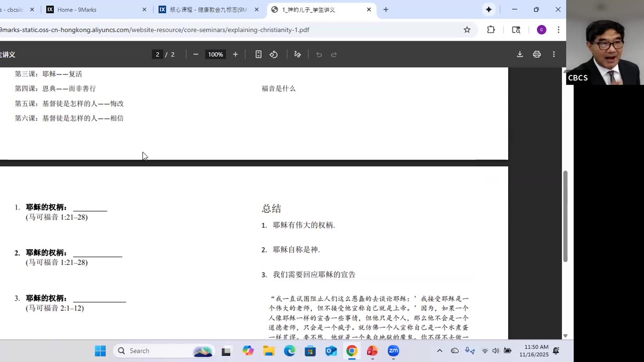This screenshot has height=362, width=644.
Task: Close the 核心课程 tab
Action: [x=257, y=10]
